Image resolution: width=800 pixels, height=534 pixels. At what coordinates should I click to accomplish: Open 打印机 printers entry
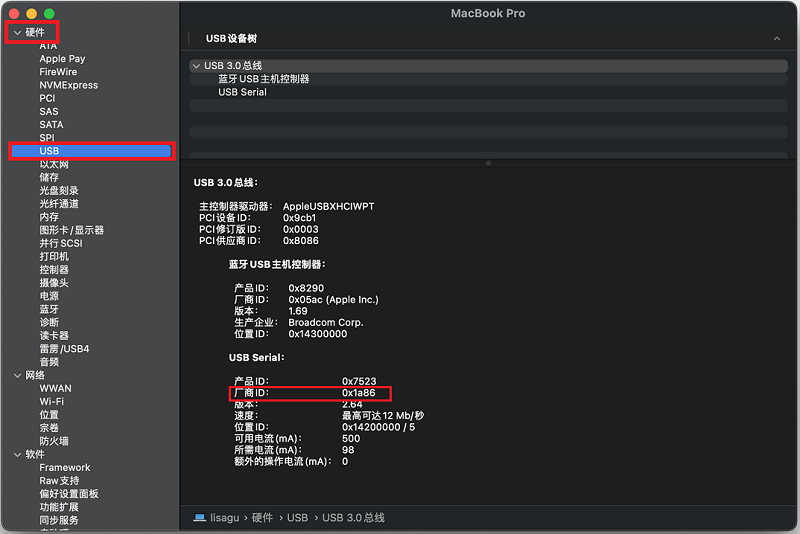pos(54,257)
